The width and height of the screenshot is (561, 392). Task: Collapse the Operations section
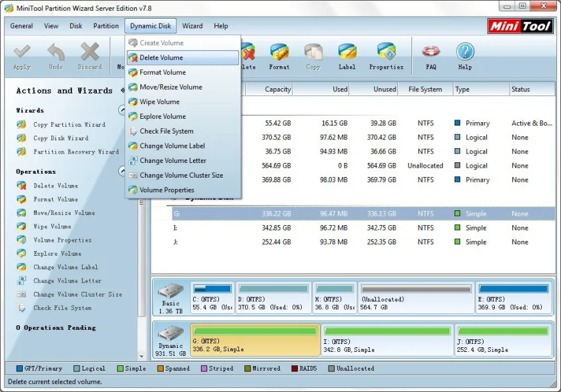click(122, 172)
